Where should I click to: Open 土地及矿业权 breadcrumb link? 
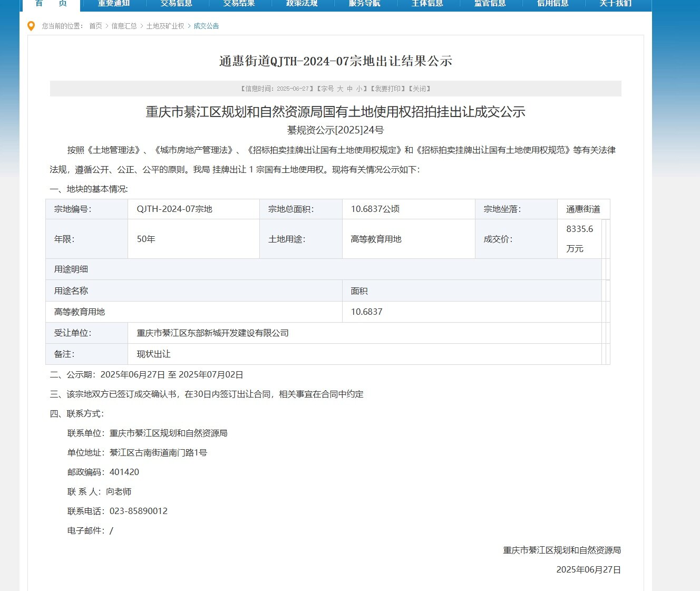tap(165, 26)
